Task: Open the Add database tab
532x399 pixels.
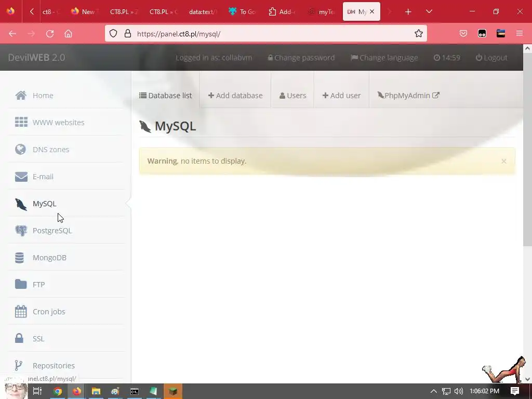Action: coord(235,96)
